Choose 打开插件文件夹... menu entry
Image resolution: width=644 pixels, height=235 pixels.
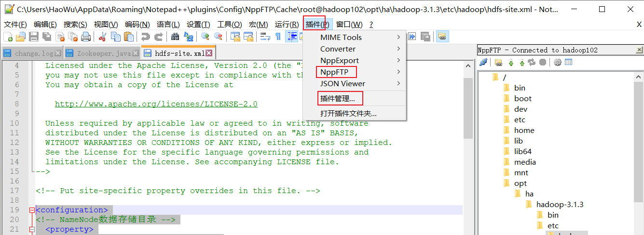(x=348, y=114)
